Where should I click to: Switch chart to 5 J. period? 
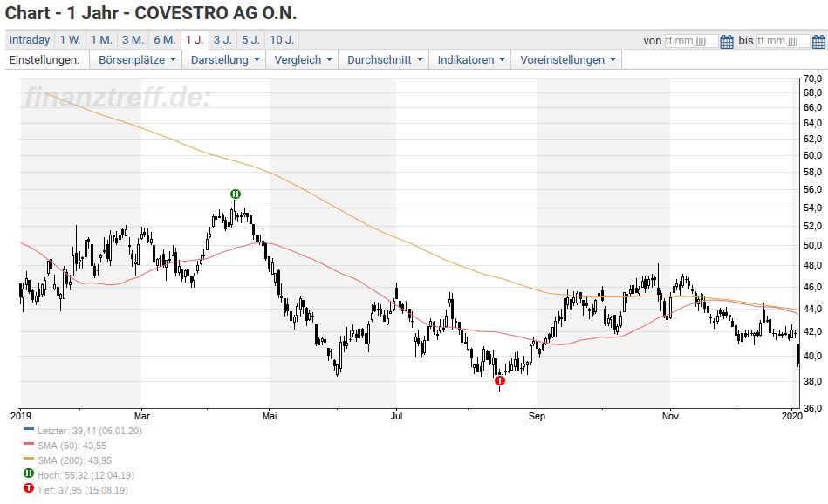click(x=250, y=40)
